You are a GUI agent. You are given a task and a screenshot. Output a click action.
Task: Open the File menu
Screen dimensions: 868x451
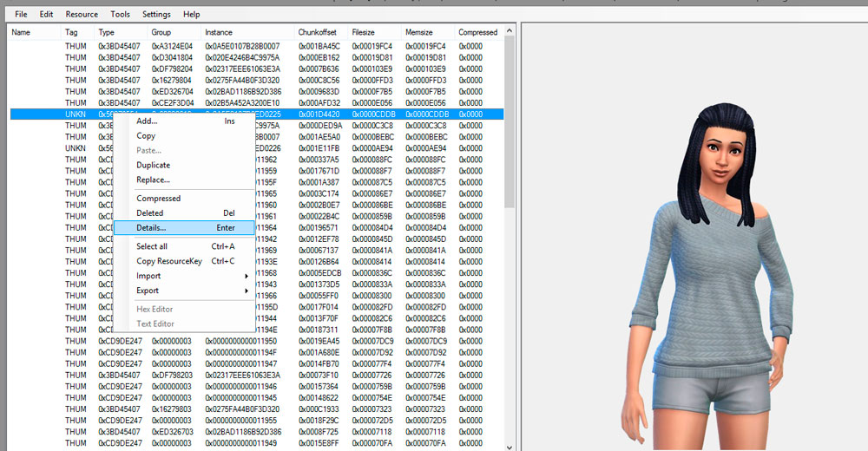pos(21,14)
